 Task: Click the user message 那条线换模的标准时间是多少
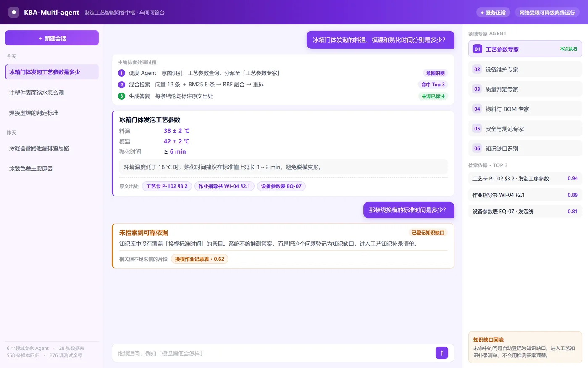(409, 210)
